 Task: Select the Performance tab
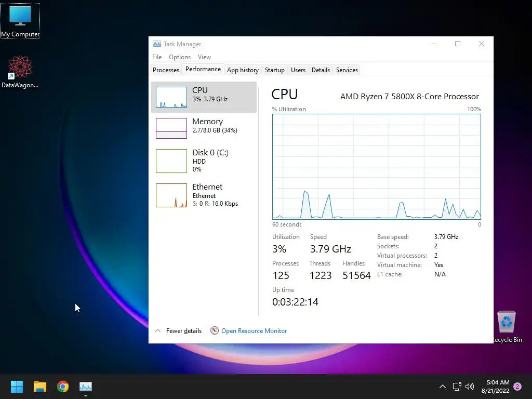[x=203, y=69]
